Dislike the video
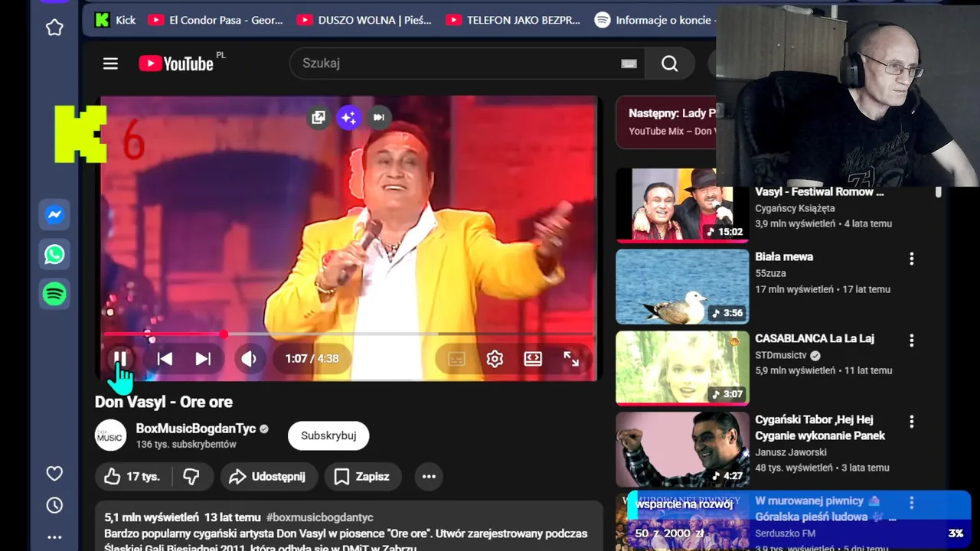This screenshot has width=980, height=551. pyautogui.click(x=191, y=477)
